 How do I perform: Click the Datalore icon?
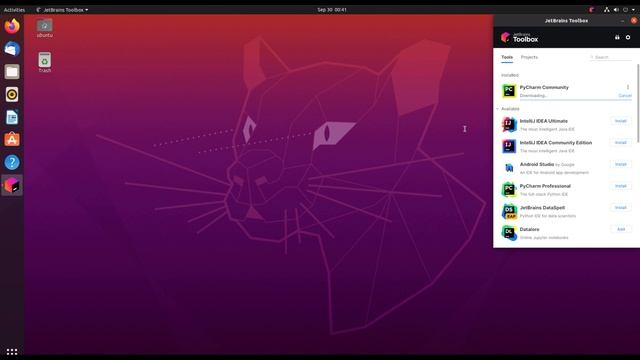coord(509,233)
